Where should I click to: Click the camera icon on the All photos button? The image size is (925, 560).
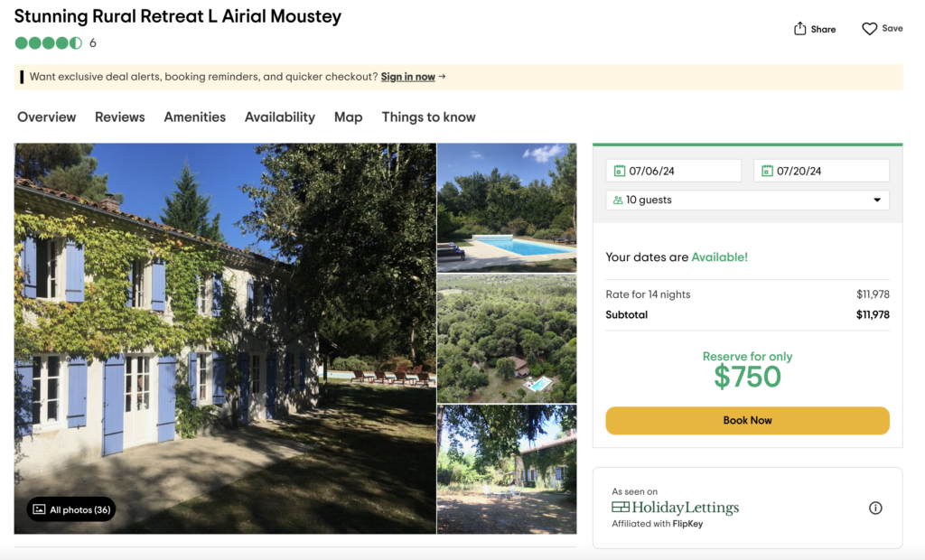(x=38, y=509)
